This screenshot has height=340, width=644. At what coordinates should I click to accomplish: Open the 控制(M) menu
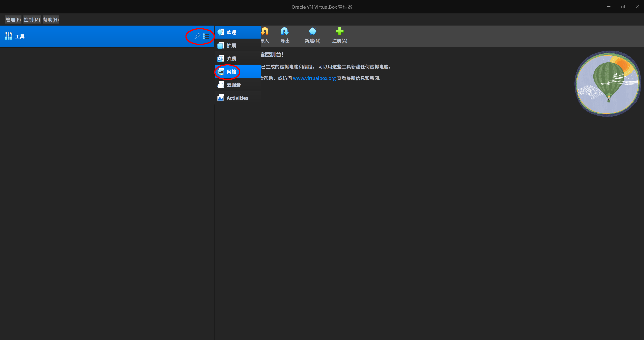click(x=32, y=19)
